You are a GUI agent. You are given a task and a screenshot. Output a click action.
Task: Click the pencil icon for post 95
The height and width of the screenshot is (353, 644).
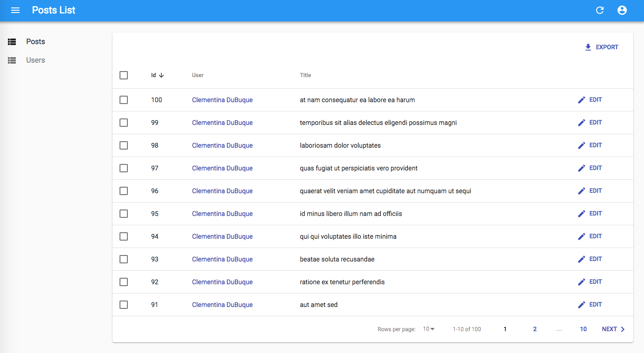(581, 214)
